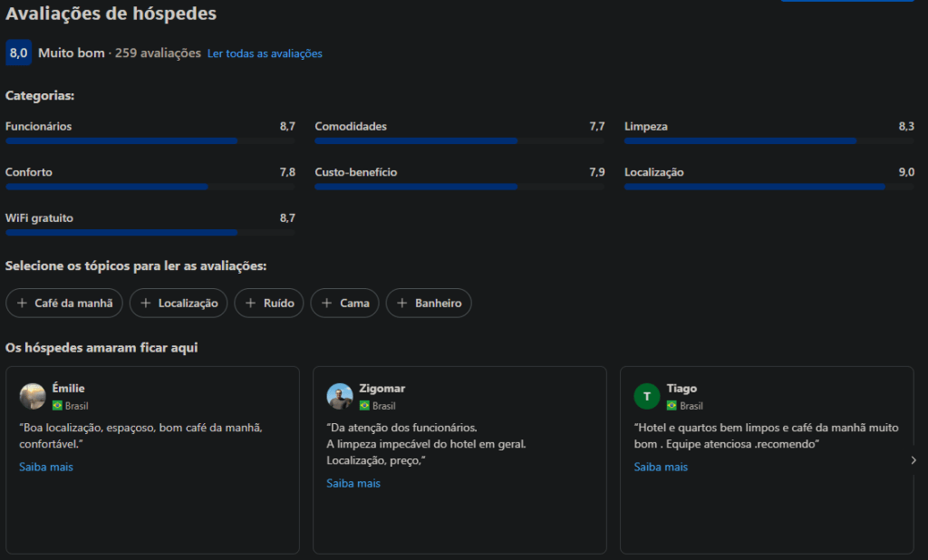Click Zigomar's profile avatar photo

pos(340,396)
